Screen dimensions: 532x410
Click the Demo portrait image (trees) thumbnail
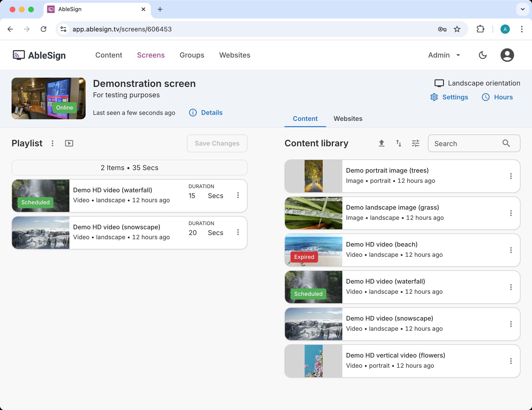pos(313,176)
